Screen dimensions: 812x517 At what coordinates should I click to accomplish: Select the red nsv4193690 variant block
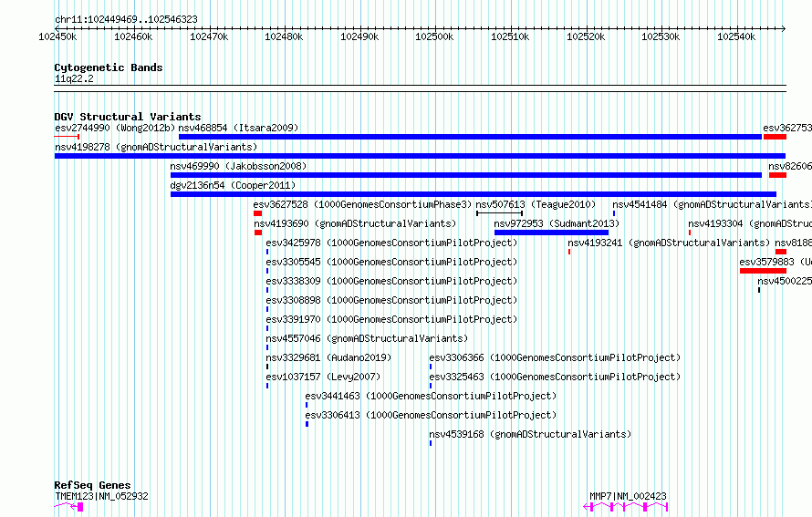tap(258, 233)
